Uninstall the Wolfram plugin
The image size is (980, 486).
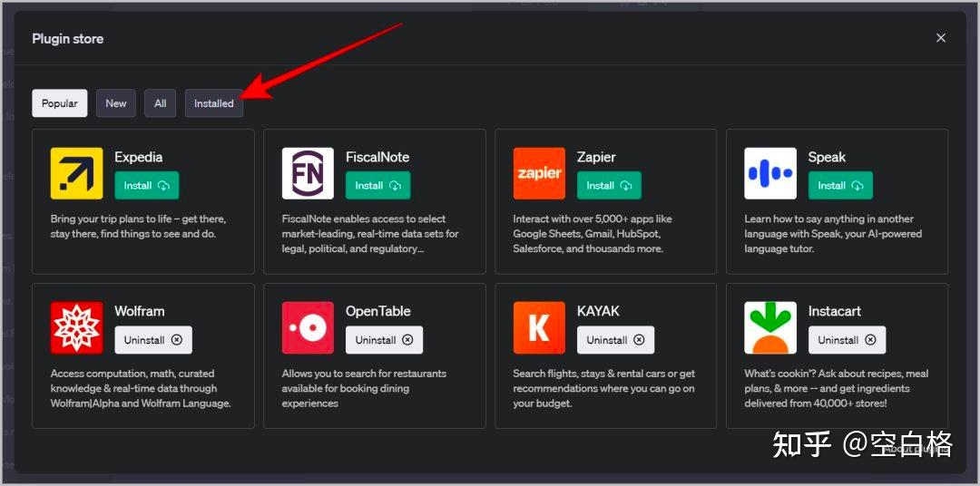coord(153,340)
